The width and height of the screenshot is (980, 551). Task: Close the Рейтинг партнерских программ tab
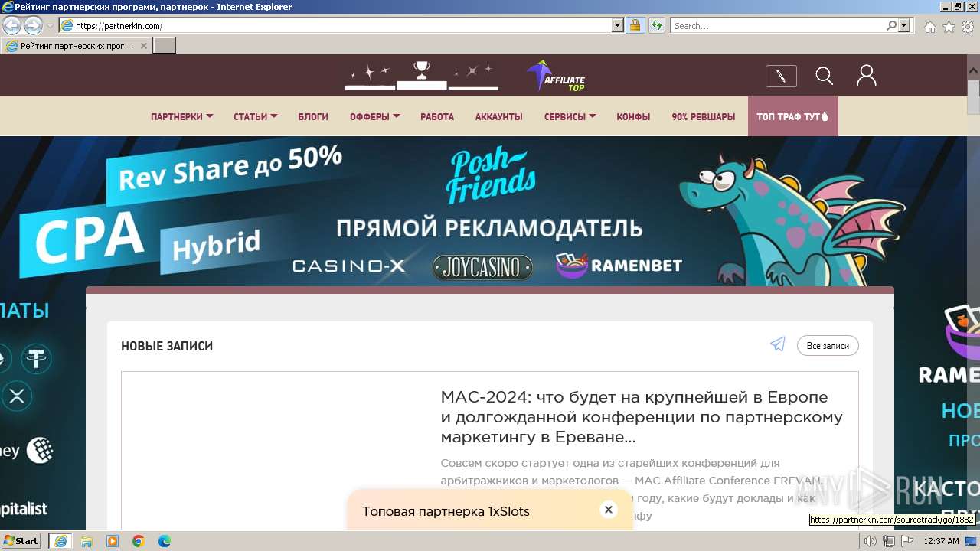pos(143,46)
